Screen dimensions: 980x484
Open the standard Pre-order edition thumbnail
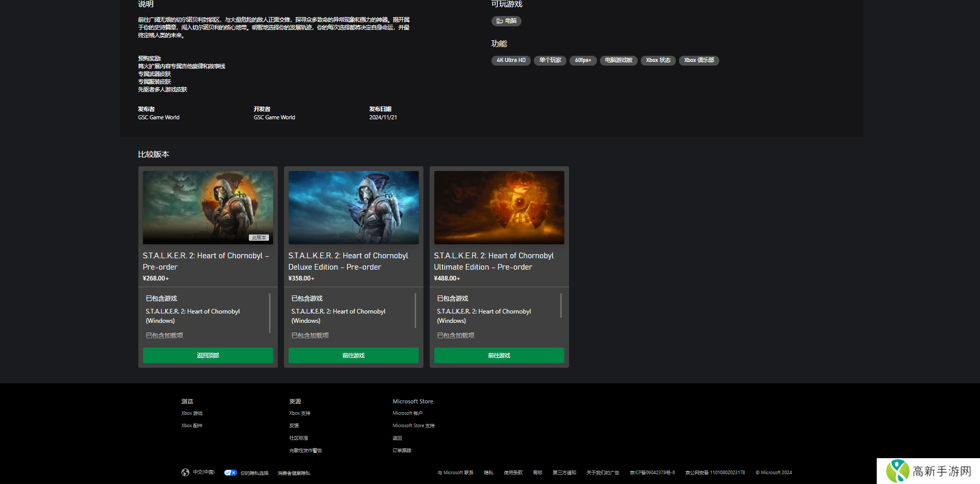click(x=208, y=207)
